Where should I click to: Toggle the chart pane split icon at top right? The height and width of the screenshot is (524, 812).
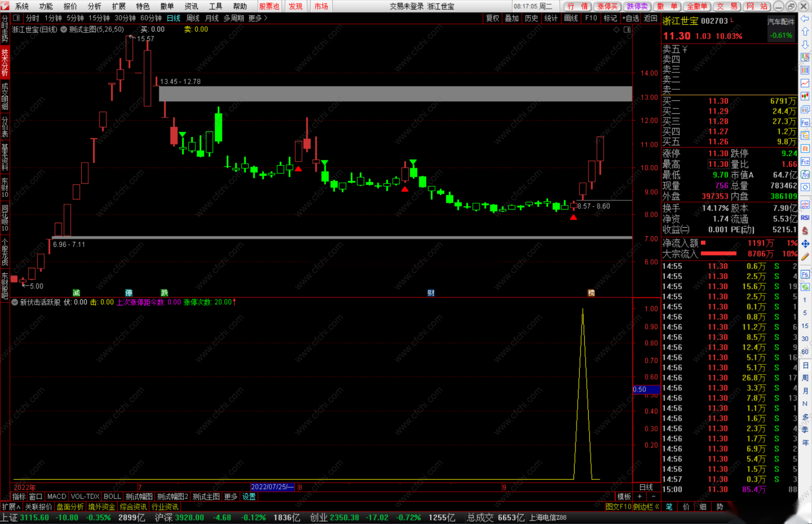pyautogui.click(x=627, y=30)
